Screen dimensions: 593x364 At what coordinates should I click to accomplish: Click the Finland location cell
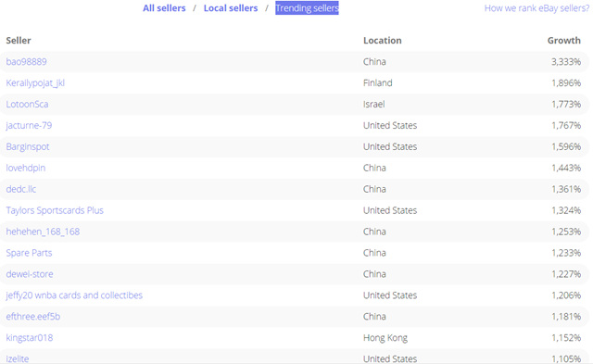coord(378,82)
